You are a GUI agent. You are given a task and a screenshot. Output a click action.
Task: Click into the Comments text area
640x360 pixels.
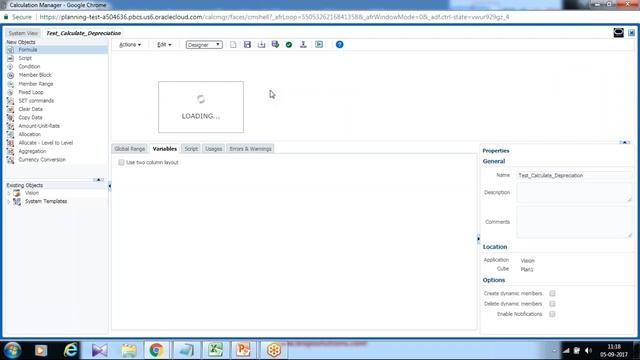574,222
